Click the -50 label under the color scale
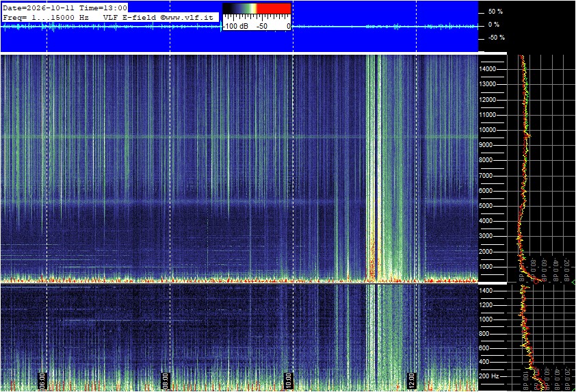Image resolution: width=576 pixels, height=392 pixels. pyautogui.click(x=261, y=26)
